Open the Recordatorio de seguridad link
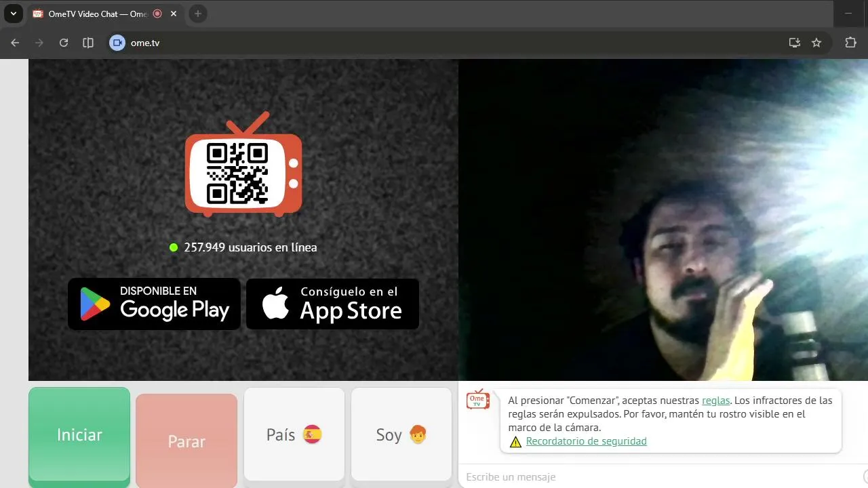The height and width of the screenshot is (488, 868). 587,441
